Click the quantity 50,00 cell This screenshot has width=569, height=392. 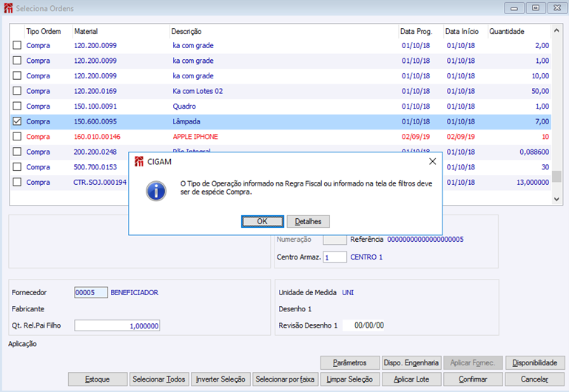[x=540, y=91]
